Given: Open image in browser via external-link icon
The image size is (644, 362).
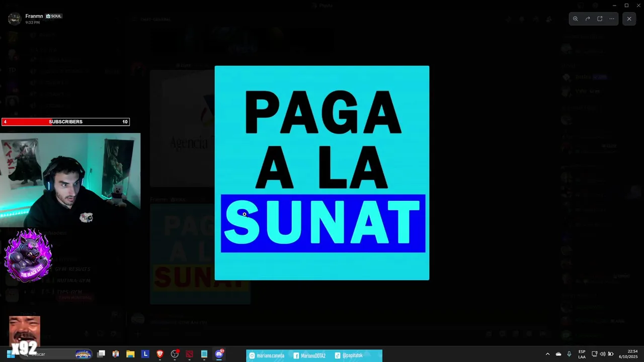Looking at the screenshot, I should click(600, 19).
